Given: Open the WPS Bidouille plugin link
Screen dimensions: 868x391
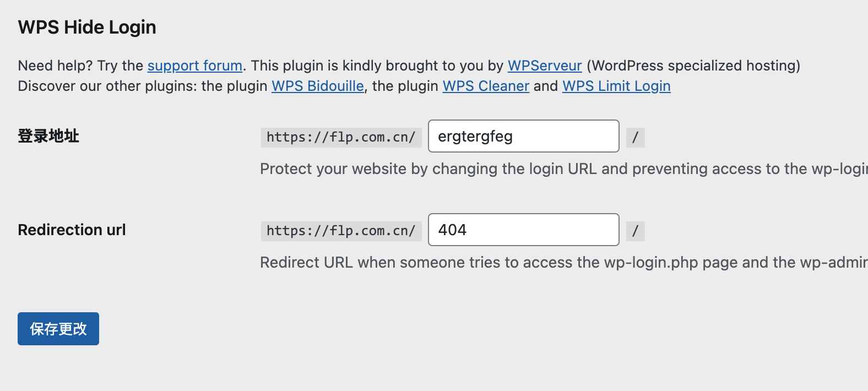Looking at the screenshot, I should click(x=317, y=86).
